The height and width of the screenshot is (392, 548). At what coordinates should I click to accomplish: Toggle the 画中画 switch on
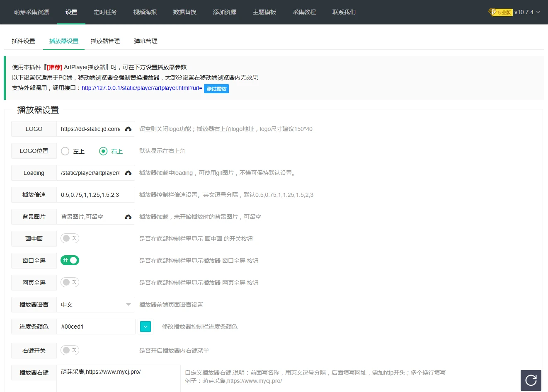70,238
